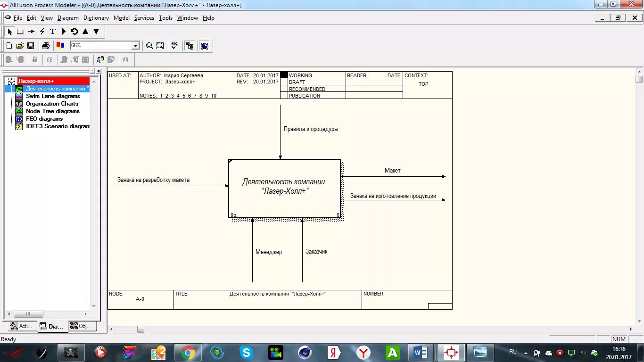644x362 pixels.
Task: Open the File menu
Action: [x=18, y=18]
